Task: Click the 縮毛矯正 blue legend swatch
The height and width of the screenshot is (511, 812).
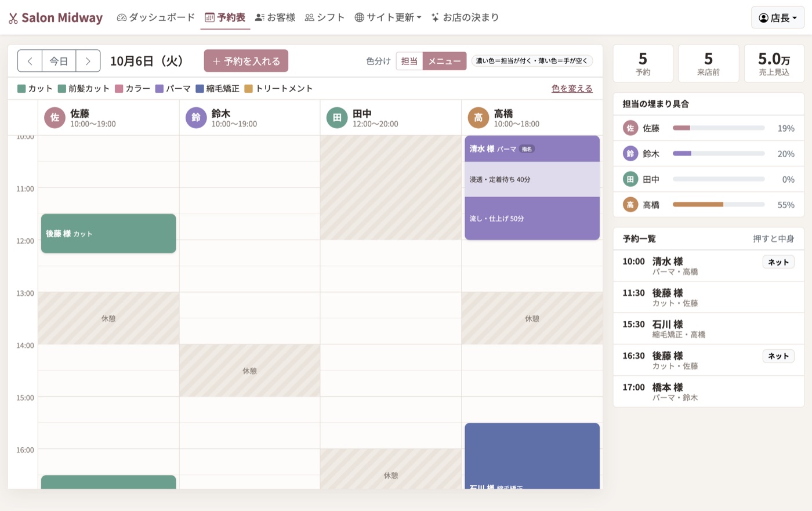Action: point(200,89)
